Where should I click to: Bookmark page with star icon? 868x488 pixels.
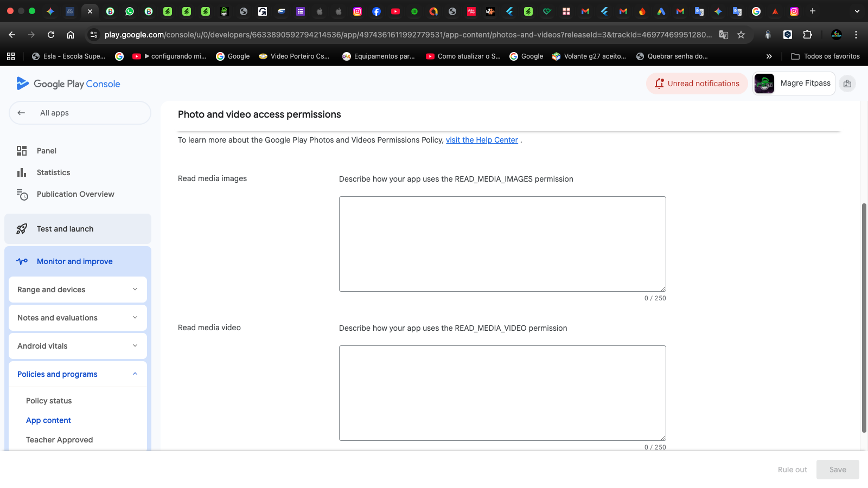pos(741,35)
